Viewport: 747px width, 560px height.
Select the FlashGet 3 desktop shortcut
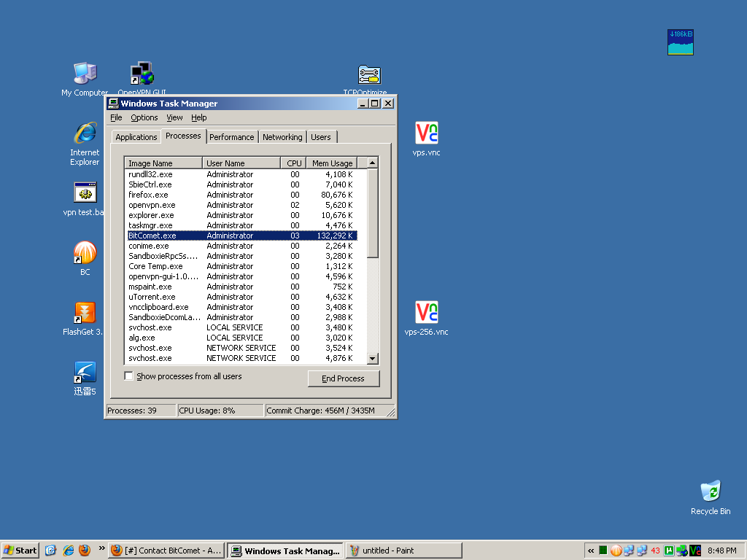85,319
